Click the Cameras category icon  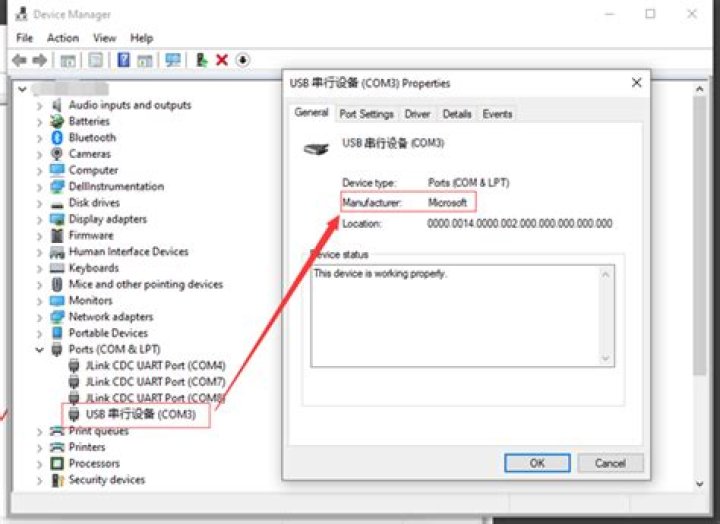57,154
